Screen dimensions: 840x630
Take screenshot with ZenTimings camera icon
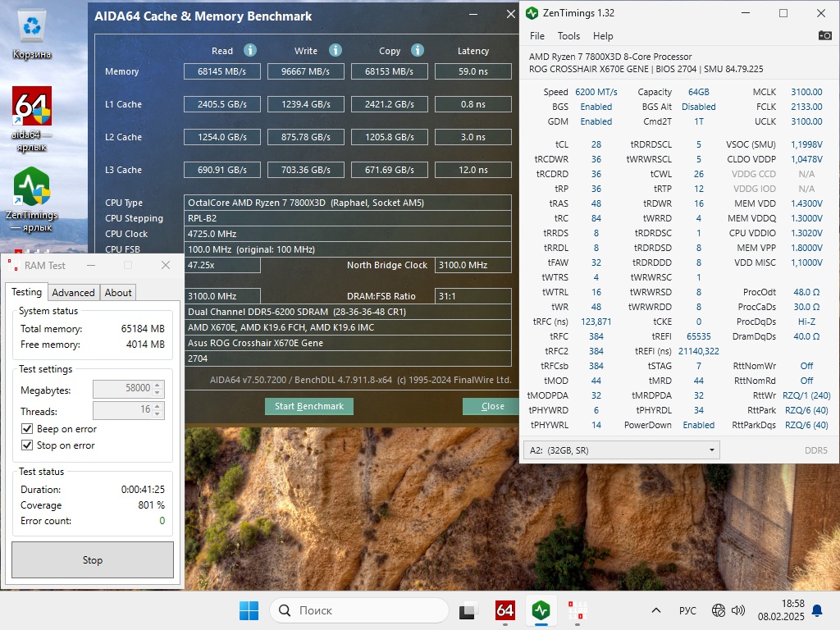[x=825, y=35]
